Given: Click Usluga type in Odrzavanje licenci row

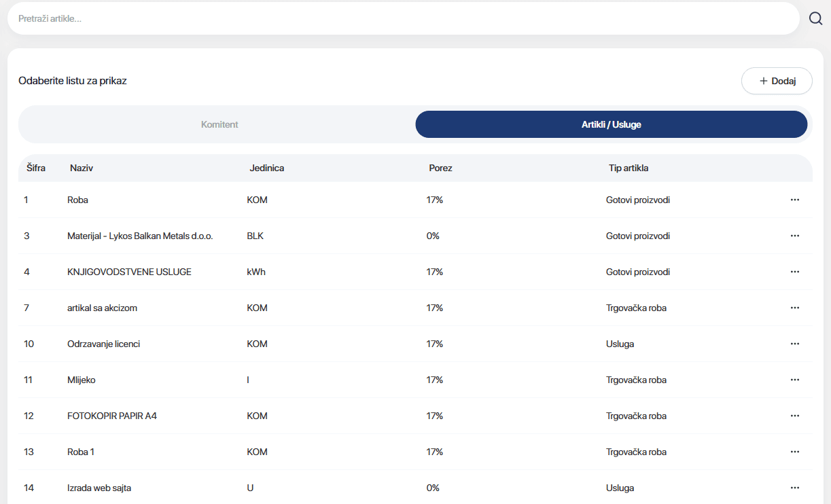Looking at the screenshot, I should pos(620,344).
